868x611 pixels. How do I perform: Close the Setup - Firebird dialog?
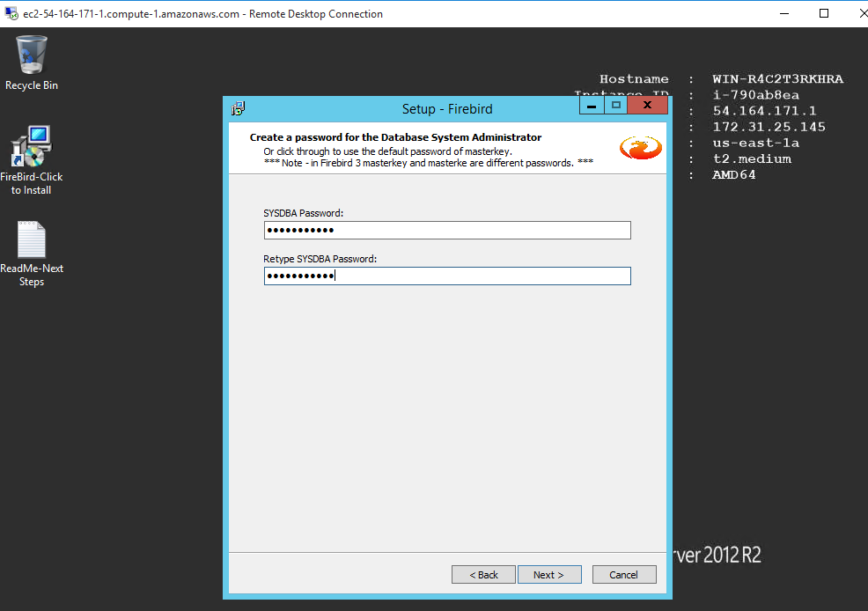pyautogui.click(x=648, y=107)
